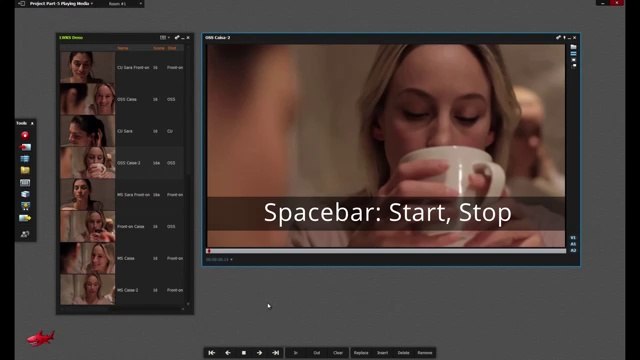
Task: Click the Remove edit button
Action: [424, 353]
